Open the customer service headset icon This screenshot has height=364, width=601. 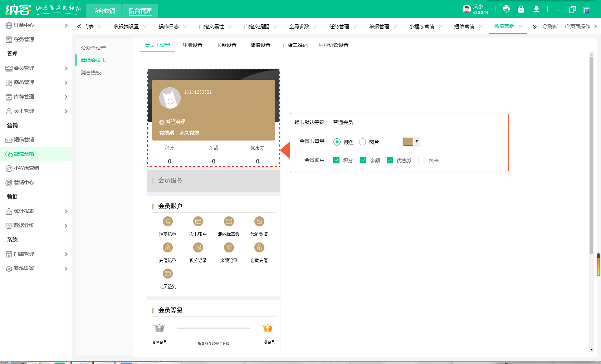[x=506, y=9]
